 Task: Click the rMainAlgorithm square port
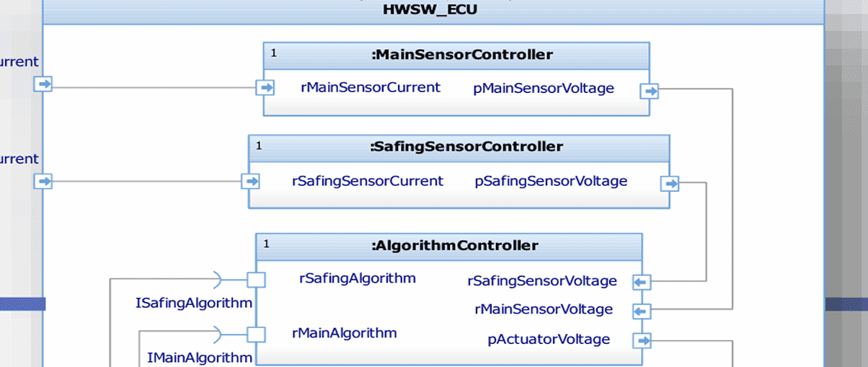pos(257,335)
